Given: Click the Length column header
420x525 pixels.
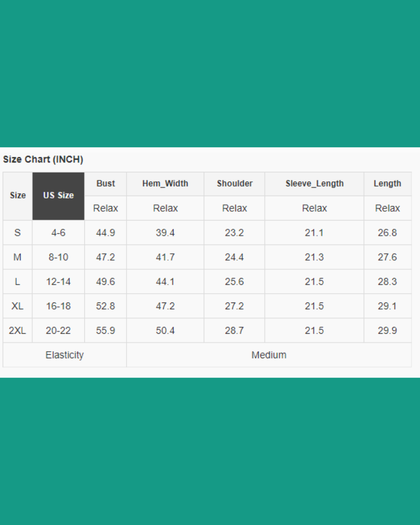Looking at the screenshot, I should (387, 184).
